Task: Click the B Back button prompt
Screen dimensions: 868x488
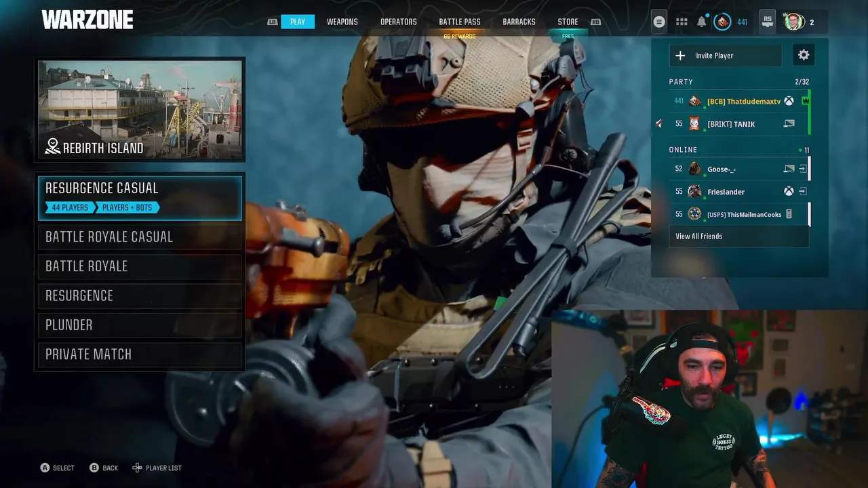Action: (x=104, y=468)
